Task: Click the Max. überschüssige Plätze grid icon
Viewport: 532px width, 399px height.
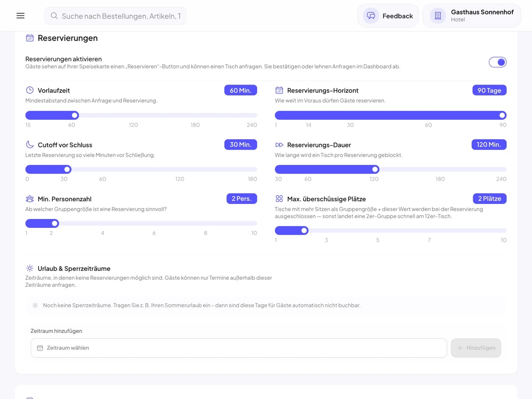Action: [279, 199]
